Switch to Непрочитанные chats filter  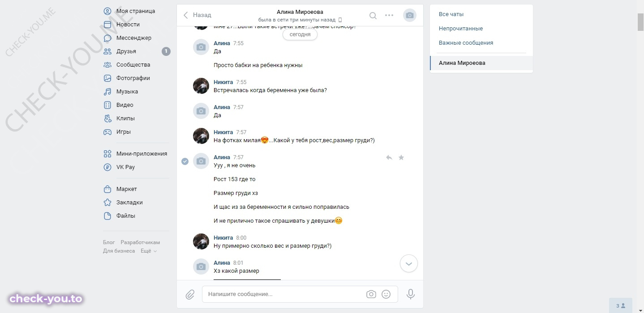461,29
